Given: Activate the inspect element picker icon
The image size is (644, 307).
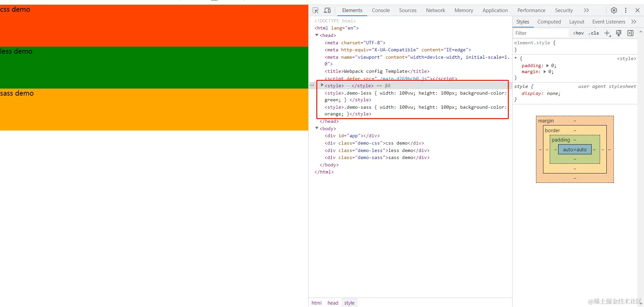Looking at the screenshot, I should click(x=316, y=10).
